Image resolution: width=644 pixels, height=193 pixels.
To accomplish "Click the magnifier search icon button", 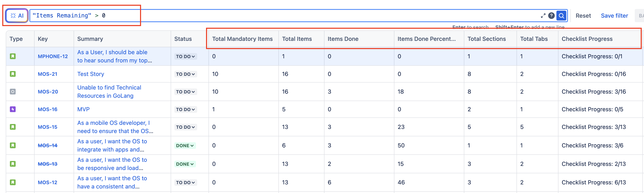I will (561, 16).
